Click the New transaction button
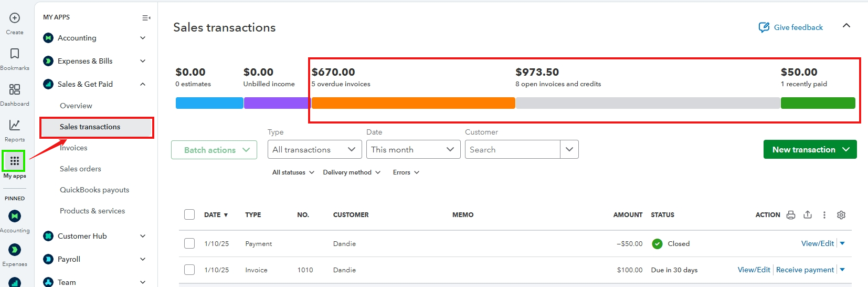Screen dimensions: 868x287 (803, 150)
